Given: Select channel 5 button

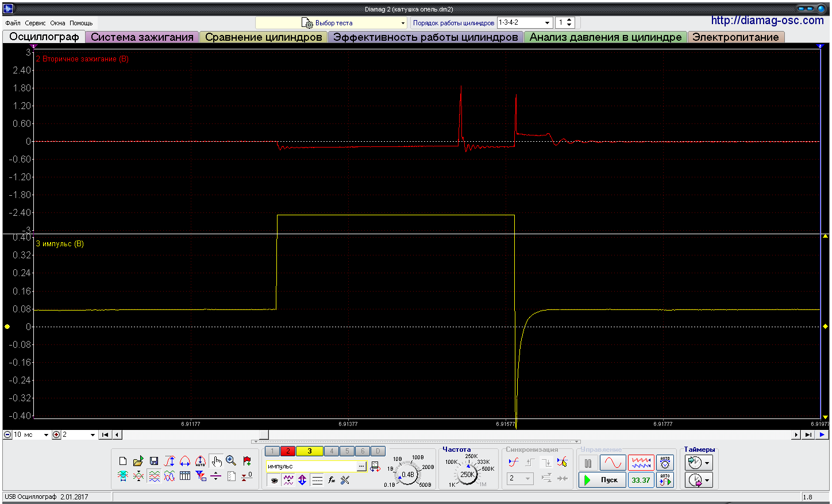Looking at the screenshot, I should click(x=347, y=451).
